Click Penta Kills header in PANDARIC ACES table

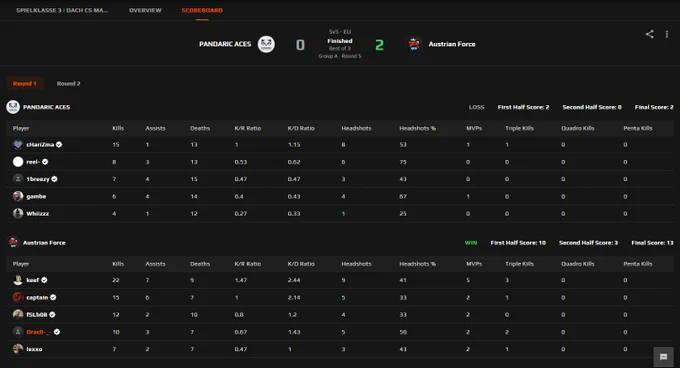pos(638,128)
